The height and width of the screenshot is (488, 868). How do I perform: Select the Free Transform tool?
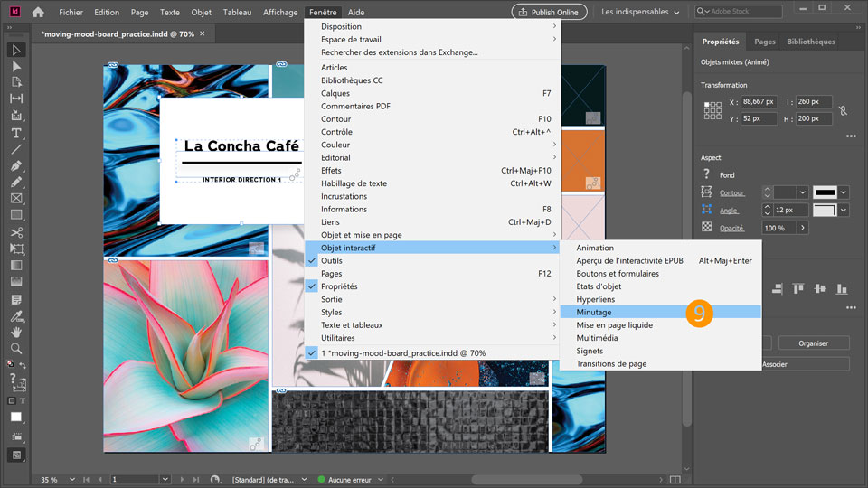[x=16, y=249]
